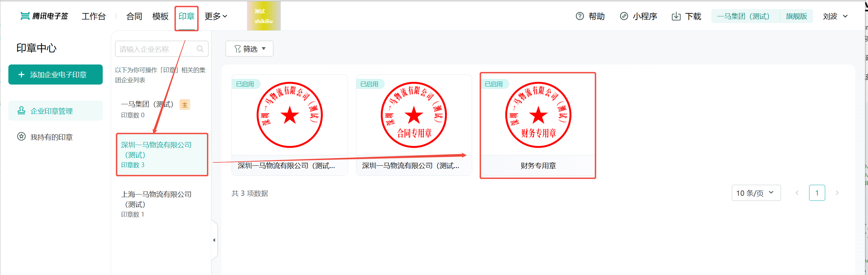Open the 财务专用章 seal thumbnail

point(538,115)
